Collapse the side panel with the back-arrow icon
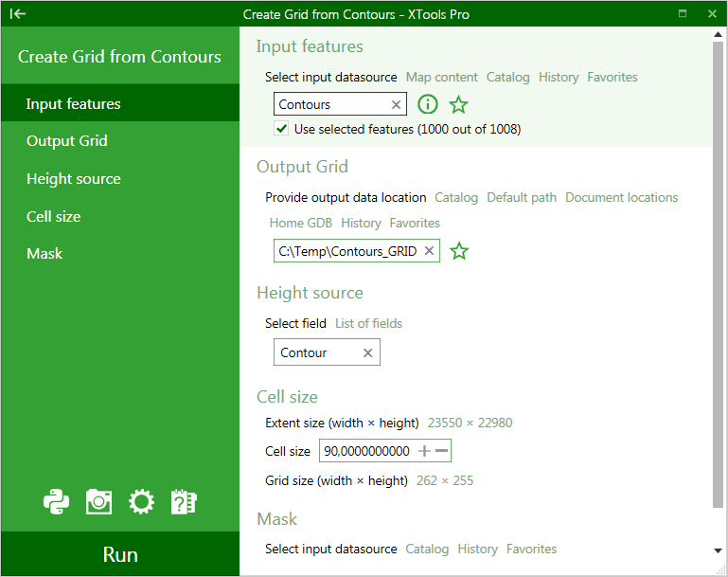 pos(18,14)
